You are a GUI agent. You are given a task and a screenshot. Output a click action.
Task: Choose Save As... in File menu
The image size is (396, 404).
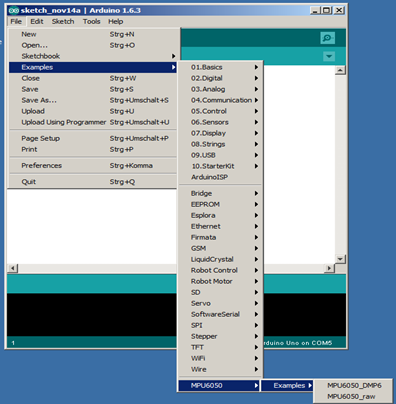(93, 100)
